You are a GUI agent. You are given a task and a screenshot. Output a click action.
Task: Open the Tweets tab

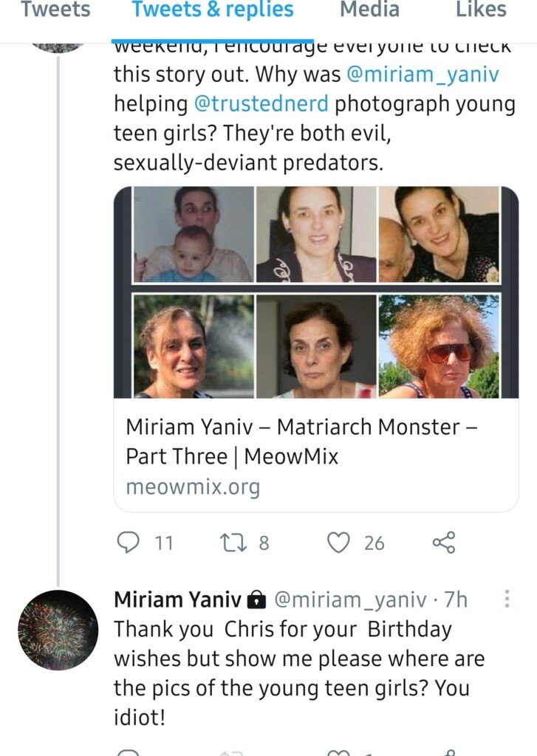tap(55, 10)
